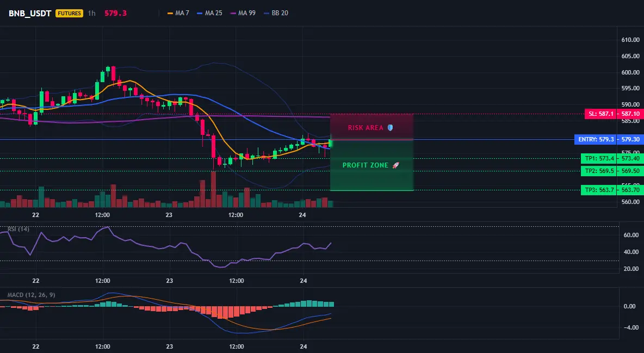Click the 560.00 price axis label
This screenshot has height=353, width=644.
[x=630, y=202]
